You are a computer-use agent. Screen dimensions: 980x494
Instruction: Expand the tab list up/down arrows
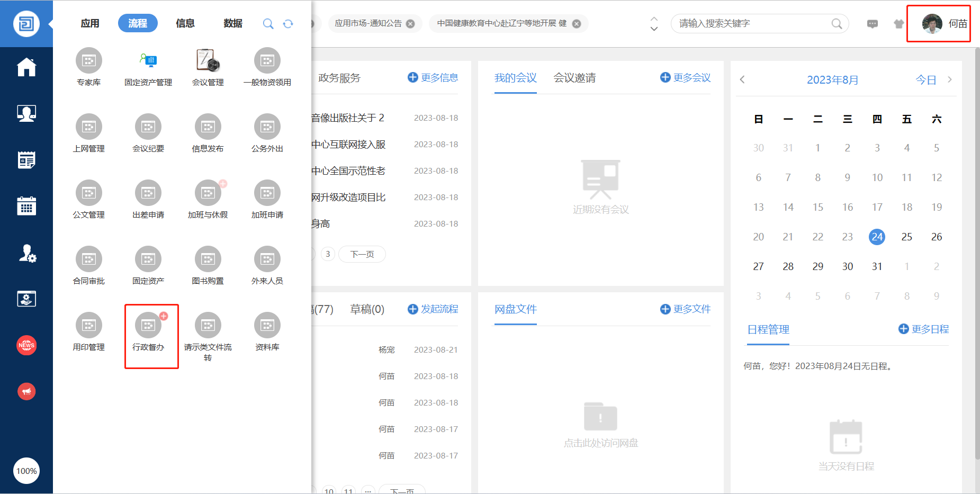point(654,24)
